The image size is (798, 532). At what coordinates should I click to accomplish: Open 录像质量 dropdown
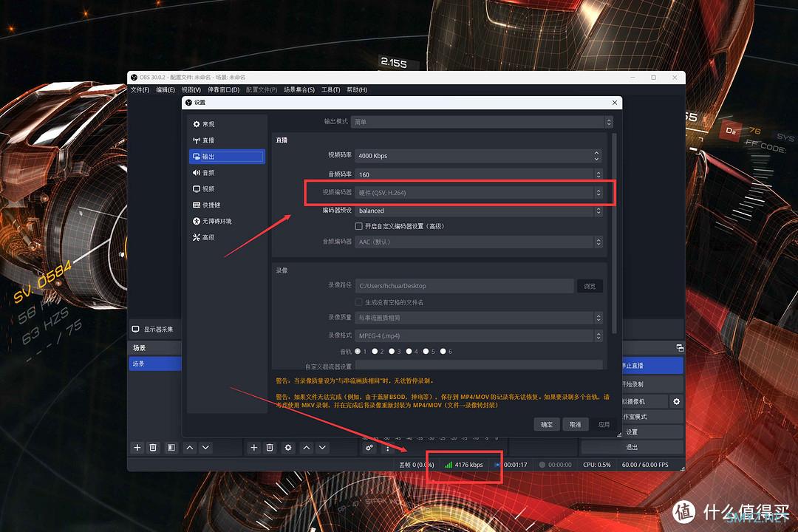pos(478,318)
